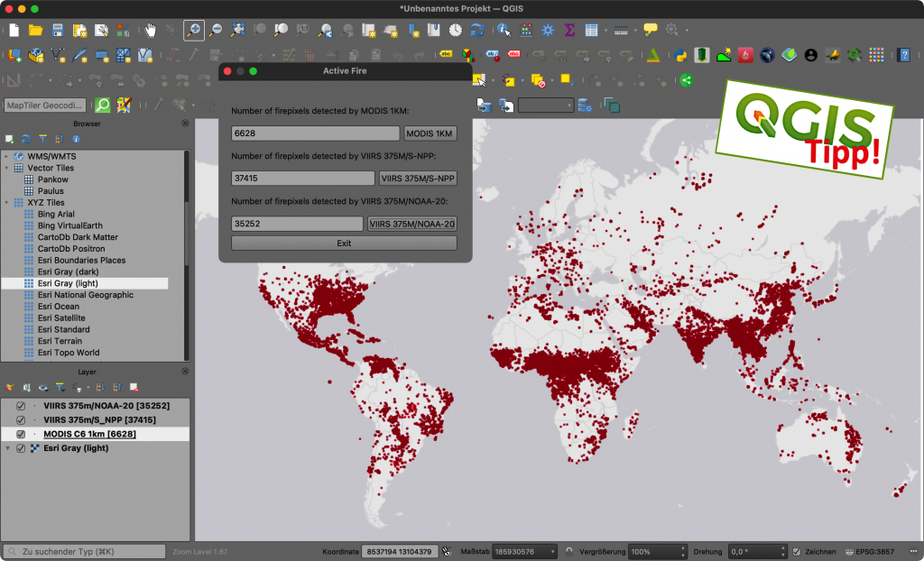
Task: Select Esri Topo World tile entry
Action: pyautogui.click(x=69, y=353)
